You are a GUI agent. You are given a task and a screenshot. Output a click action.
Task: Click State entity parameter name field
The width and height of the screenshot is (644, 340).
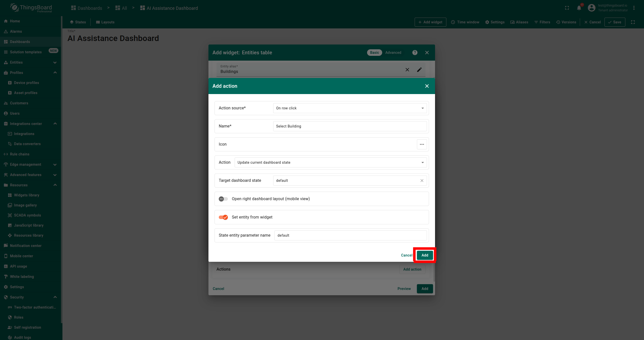[x=350, y=235]
